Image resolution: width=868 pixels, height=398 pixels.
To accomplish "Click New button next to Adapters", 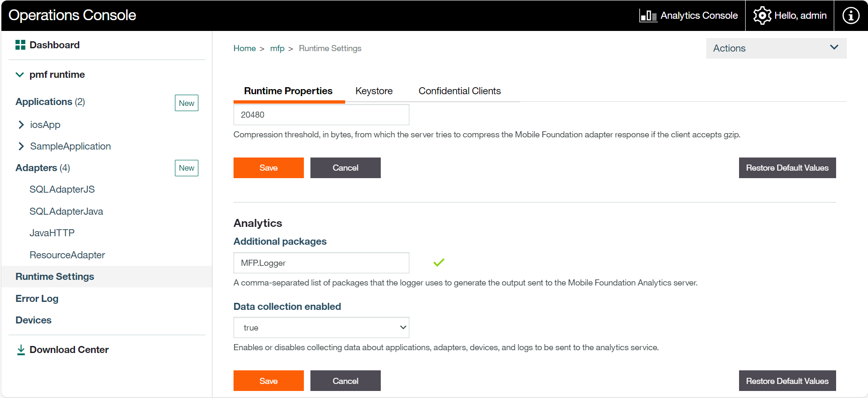I will pyautogui.click(x=186, y=168).
